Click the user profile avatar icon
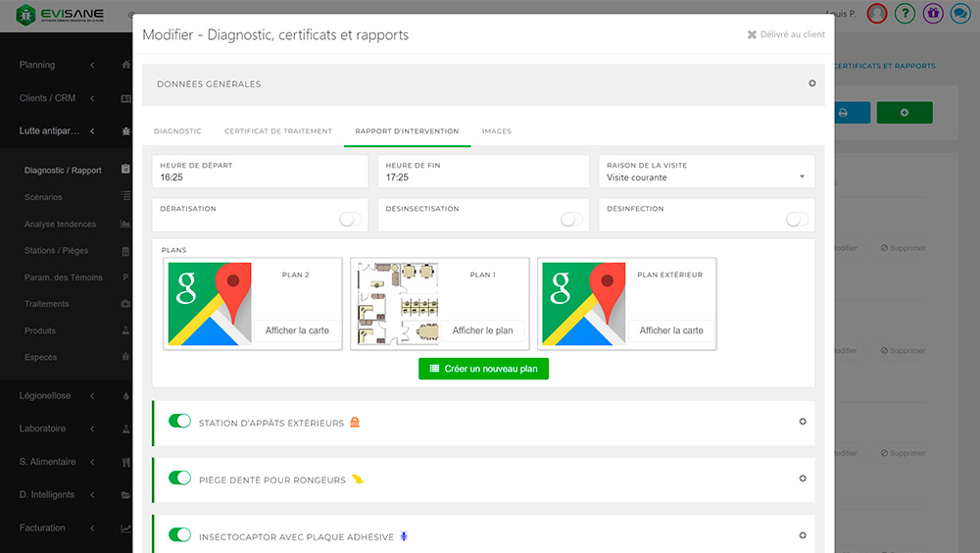This screenshot has height=553, width=980. pos(877,14)
